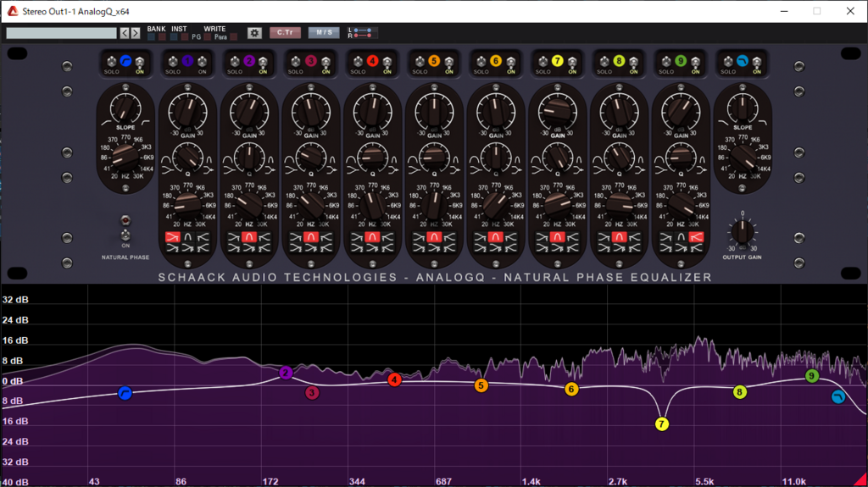Go to the previous preset with the left arrow
The height and width of the screenshot is (487, 868).
[125, 33]
